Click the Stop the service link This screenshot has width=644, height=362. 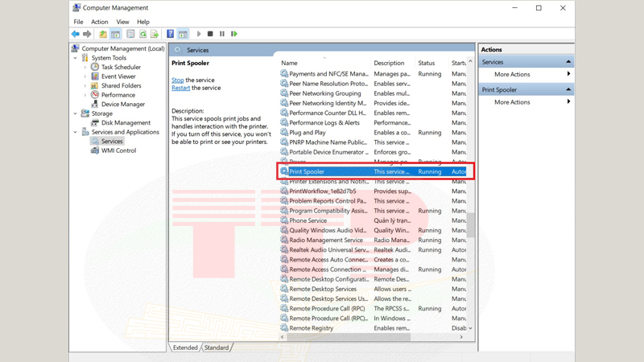point(177,80)
